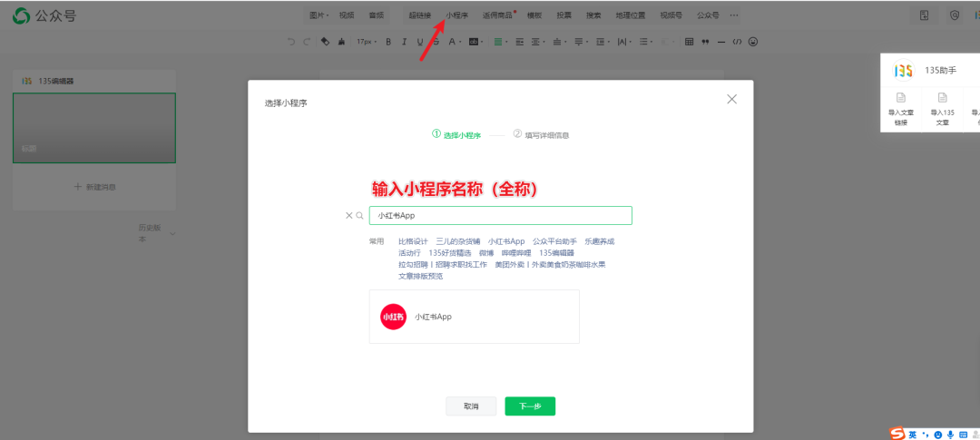Choose 活动行 from common mini programs
The width and height of the screenshot is (980, 440).
click(409, 253)
